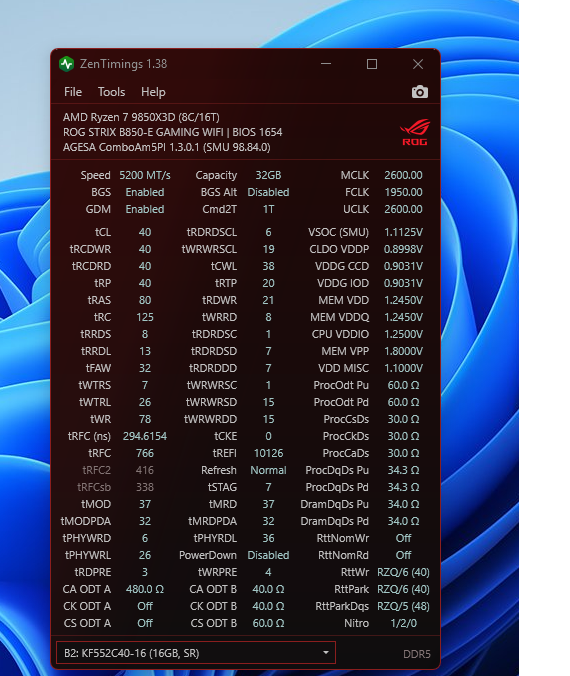This screenshot has width=570, height=676.
Task: Click the RttParkDqs value RZQ/5 (48)
Action: pyautogui.click(x=403, y=606)
